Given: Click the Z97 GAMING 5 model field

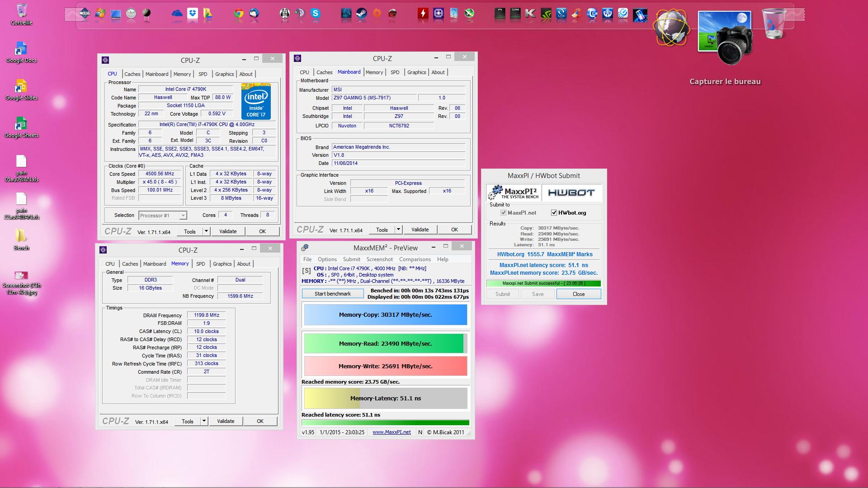Looking at the screenshot, I should pos(373,98).
